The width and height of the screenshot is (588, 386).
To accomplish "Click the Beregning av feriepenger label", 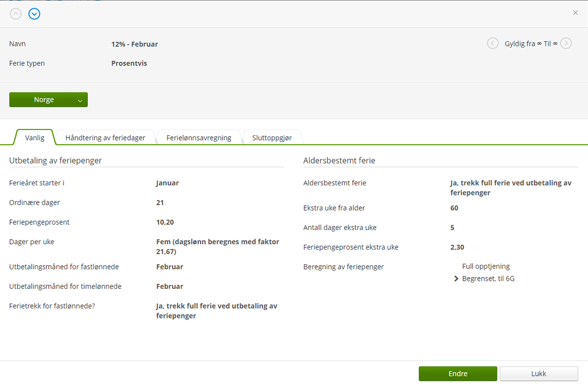I will point(344,267).
